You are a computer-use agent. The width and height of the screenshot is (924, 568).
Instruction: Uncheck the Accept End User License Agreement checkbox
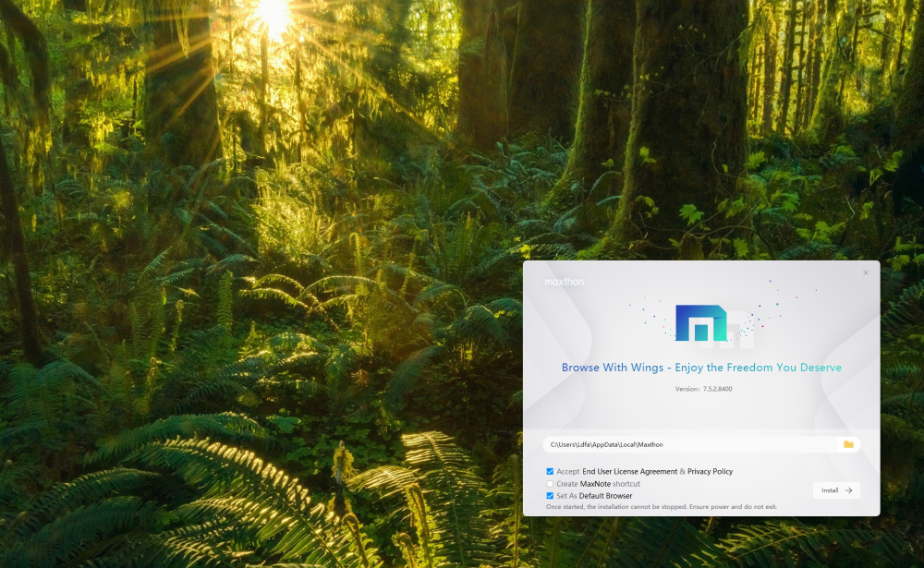pos(550,471)
